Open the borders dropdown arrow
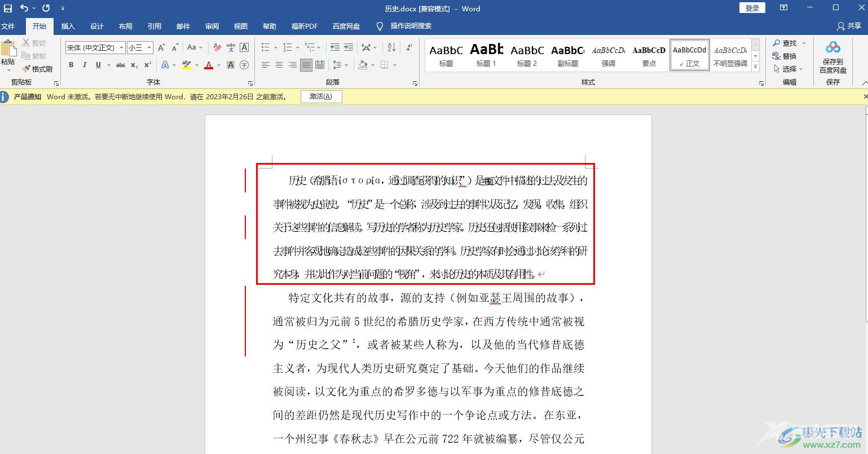 click(x=395, y=65)
